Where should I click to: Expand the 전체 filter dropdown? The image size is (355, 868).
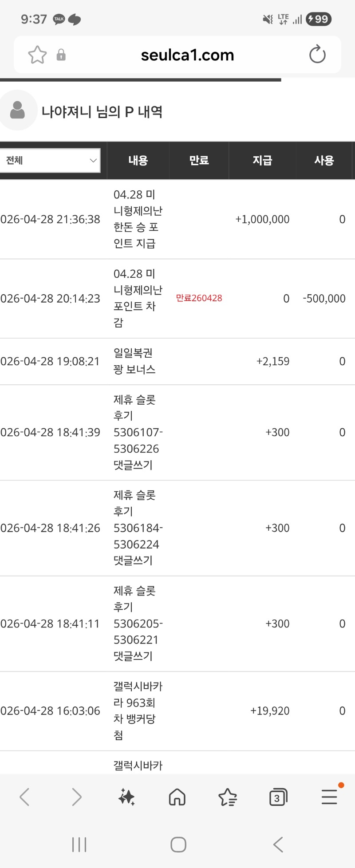click(x=50, y=160)
